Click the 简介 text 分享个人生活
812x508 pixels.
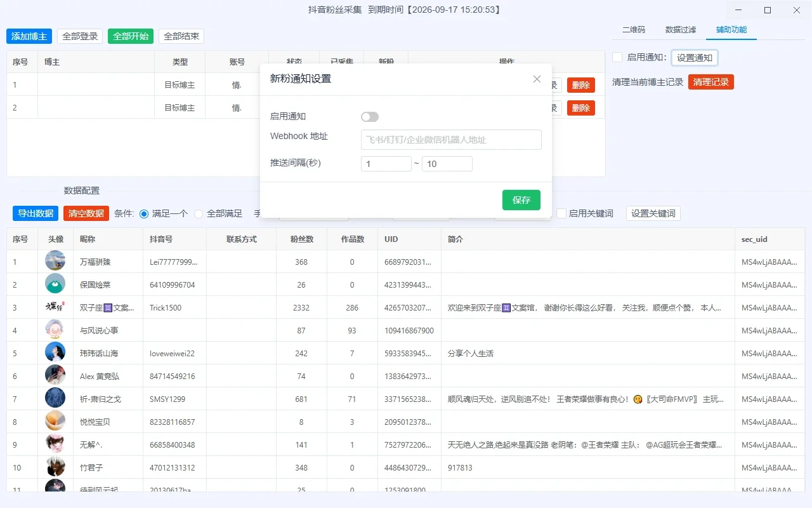tap(471, 354)
